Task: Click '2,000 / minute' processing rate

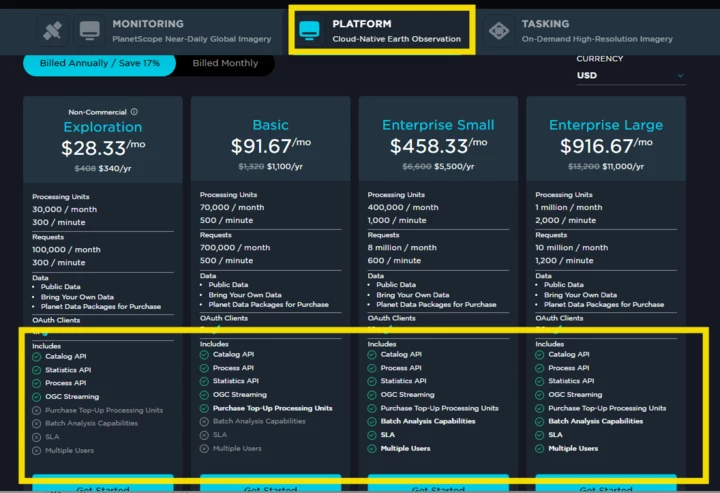Action: point(565,220)
